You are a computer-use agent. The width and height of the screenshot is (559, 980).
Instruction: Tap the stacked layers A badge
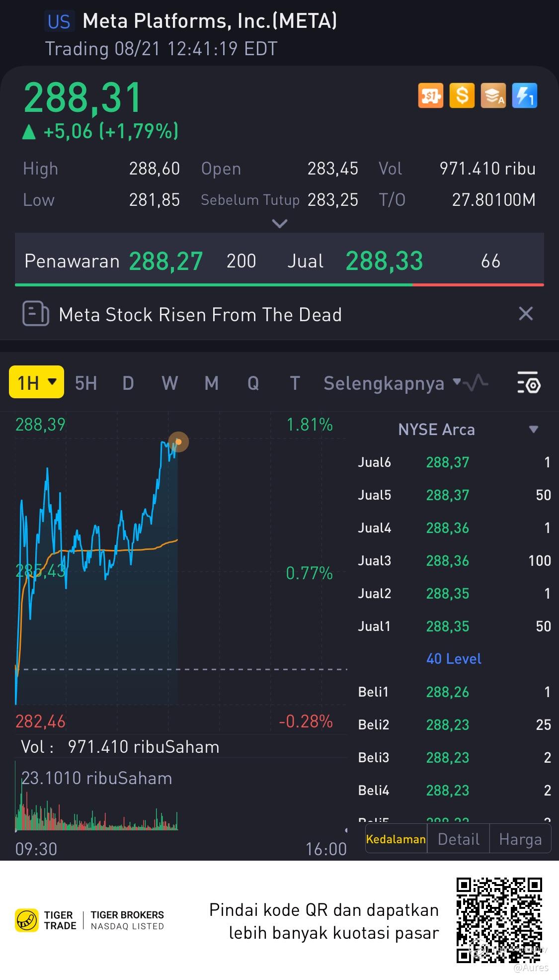[493, 95]
